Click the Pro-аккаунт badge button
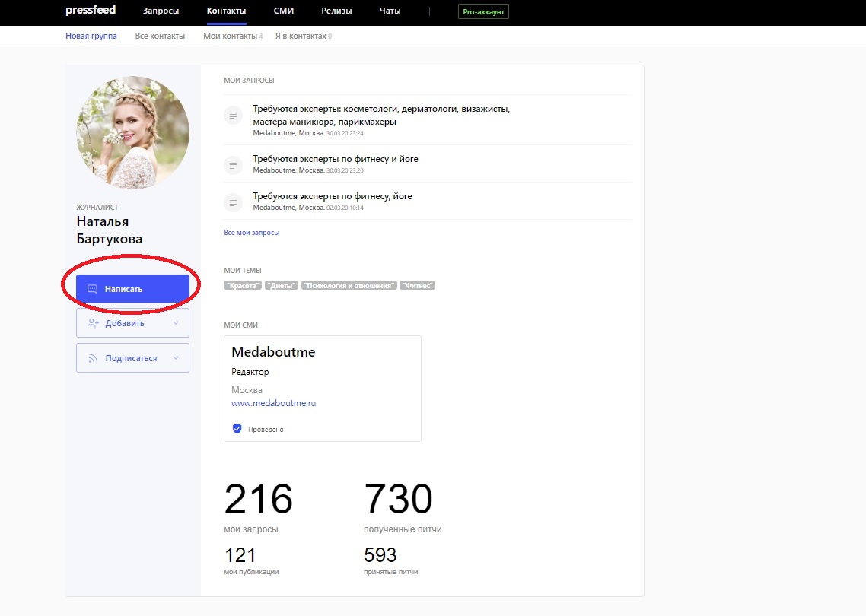This screenshot has height=616, width=866. (483, 12)
